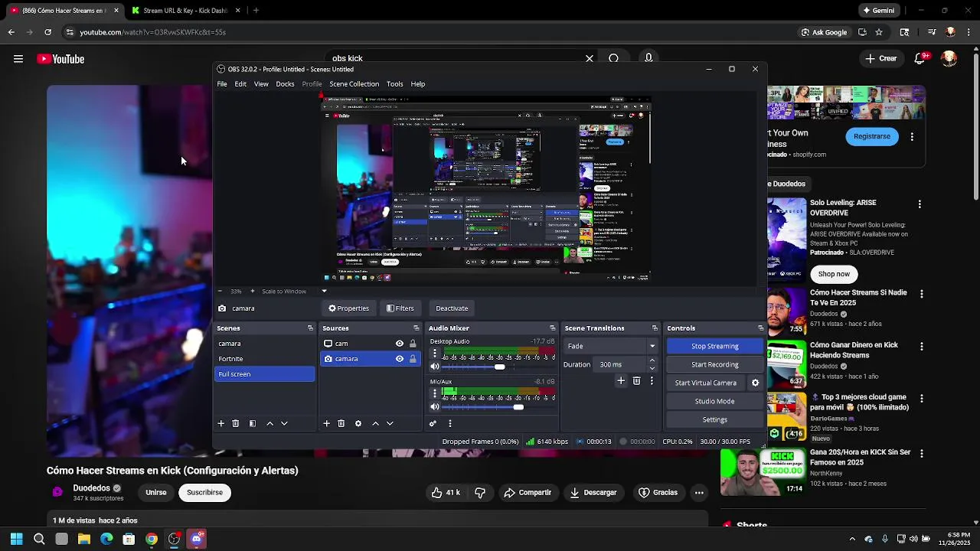This screenshot has width=980, height=551.
Task: Toggle Studio Mode in Controls
Action: point(714,401)
